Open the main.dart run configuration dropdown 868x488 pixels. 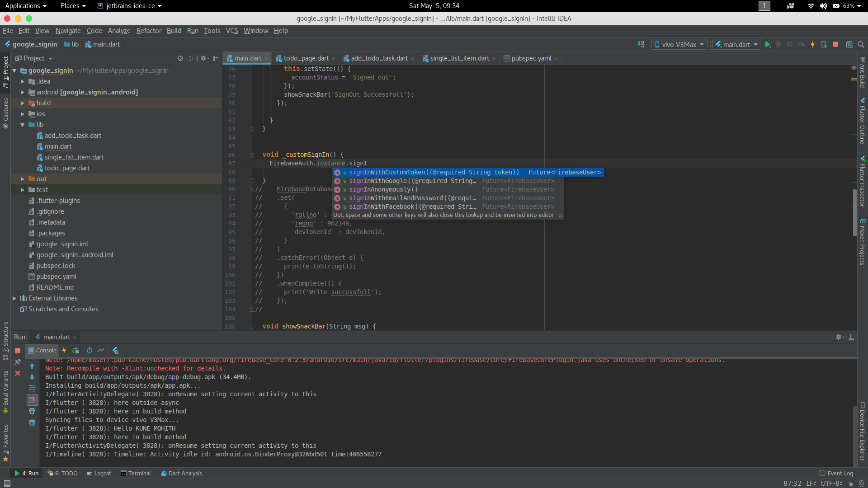(736, 44)
